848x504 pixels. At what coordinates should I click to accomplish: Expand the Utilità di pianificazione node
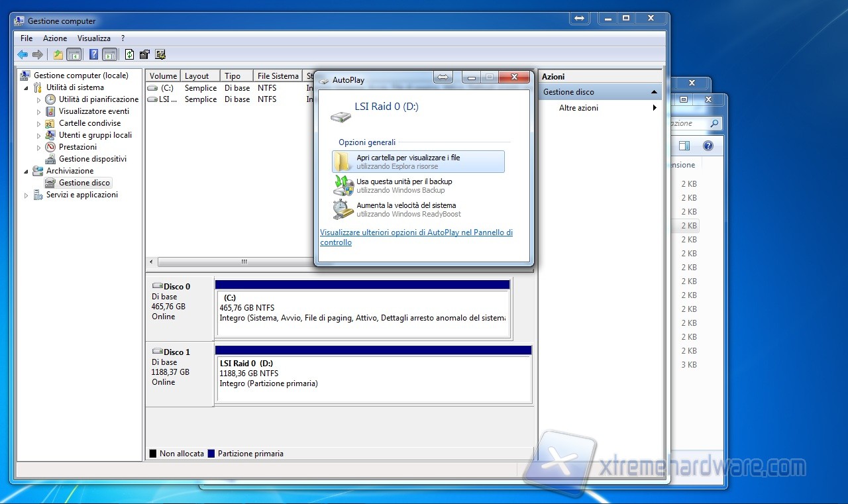39,99
